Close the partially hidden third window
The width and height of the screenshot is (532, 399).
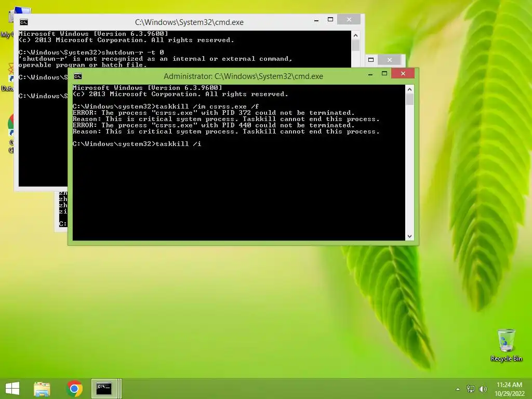[390, 60]
